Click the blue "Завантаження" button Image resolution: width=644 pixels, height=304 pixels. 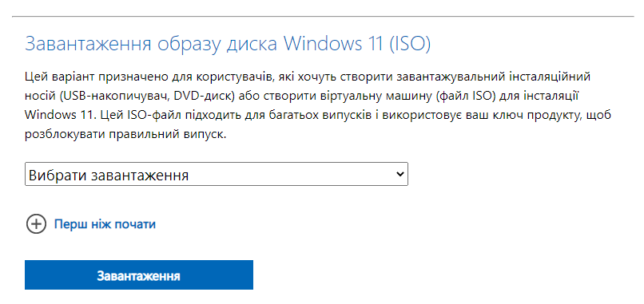click(x=139, y=274)
